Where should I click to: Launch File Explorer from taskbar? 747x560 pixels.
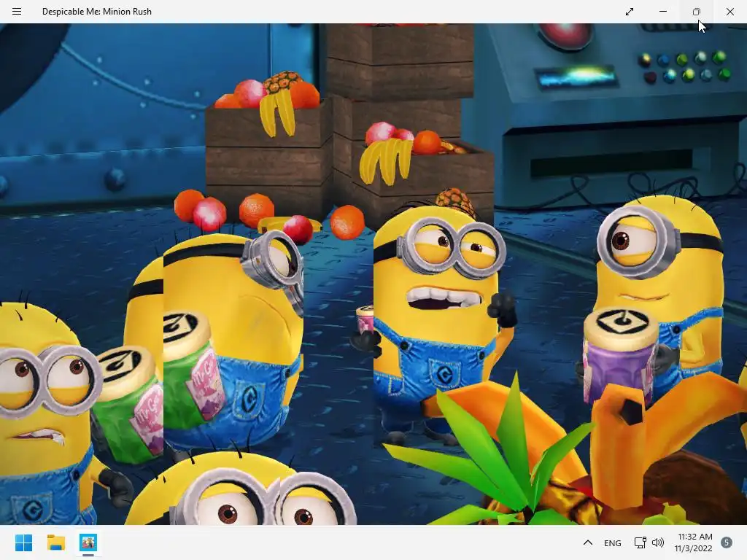click(55, 542)
